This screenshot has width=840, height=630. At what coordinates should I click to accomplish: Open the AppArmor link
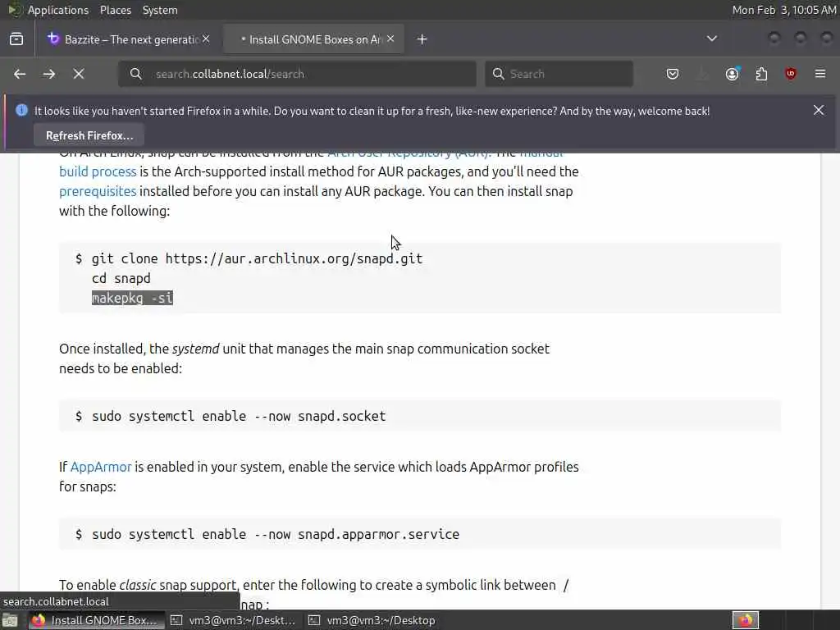pos(101,467)
